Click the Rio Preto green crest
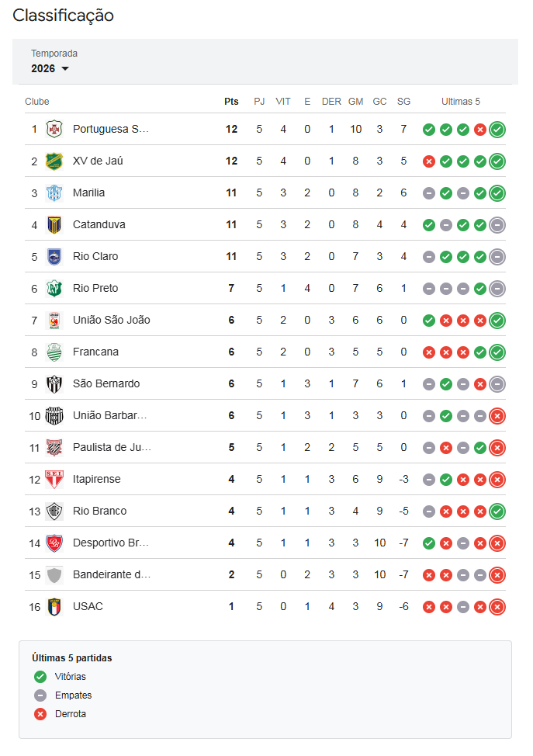 54,288
